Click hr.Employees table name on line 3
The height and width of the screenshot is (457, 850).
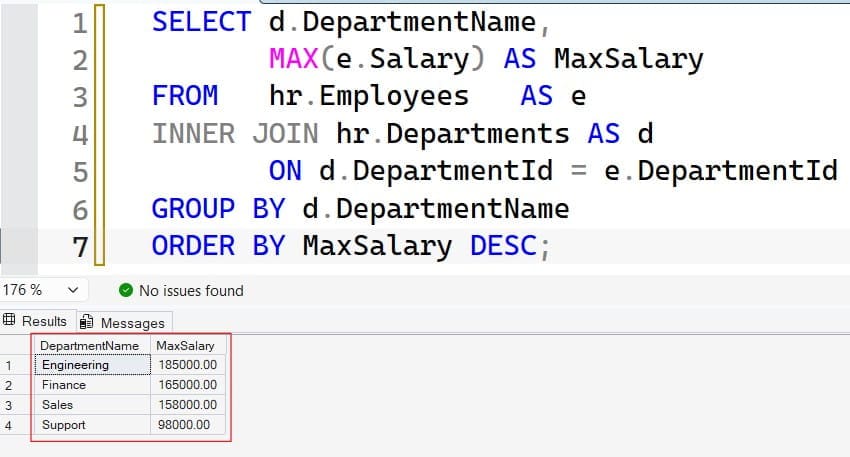click(369, 96)
